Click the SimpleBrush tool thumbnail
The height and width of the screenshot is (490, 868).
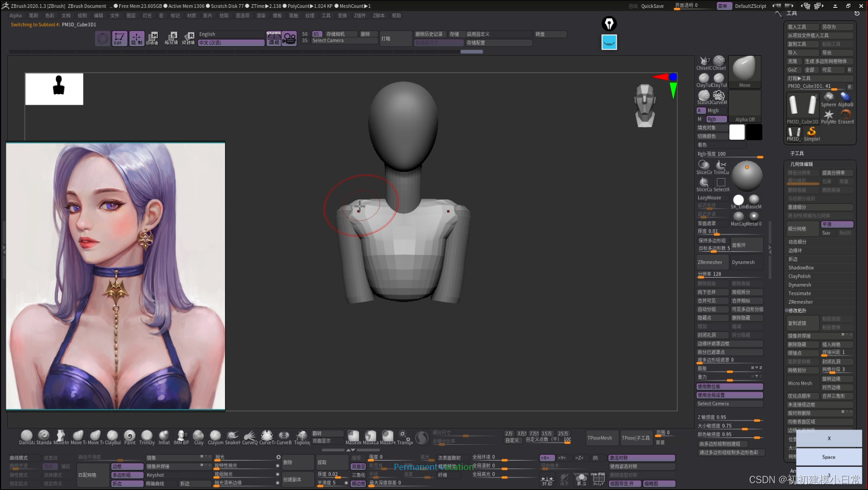811,132
